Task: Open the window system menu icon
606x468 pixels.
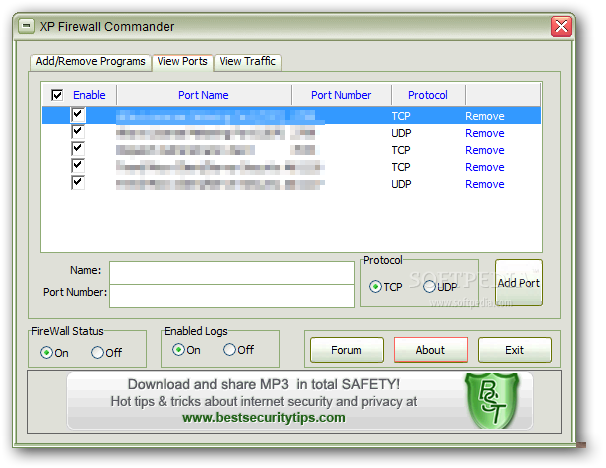Action: coord(26,26)
